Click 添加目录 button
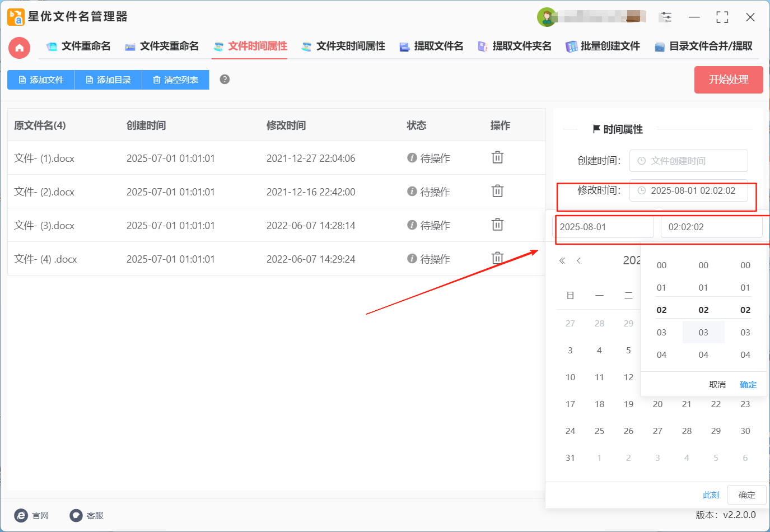The image size is (770, 532). pos(108,80)
